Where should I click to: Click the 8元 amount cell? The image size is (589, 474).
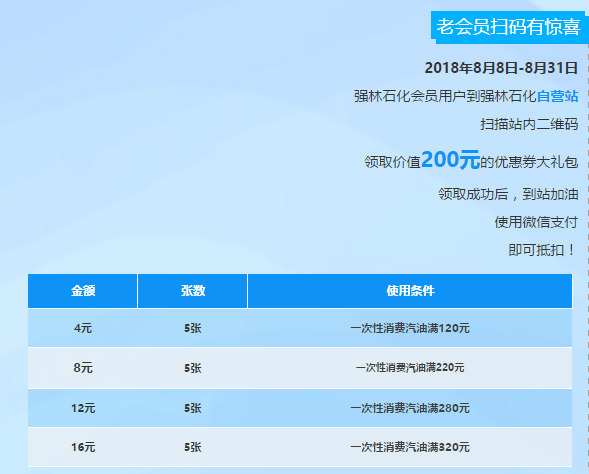[x=83, y=368]
